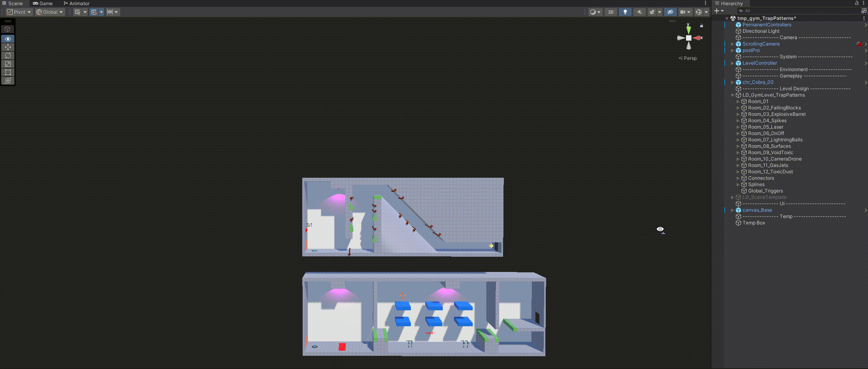Select Splines in the Hierarchy

pos(756,184)
